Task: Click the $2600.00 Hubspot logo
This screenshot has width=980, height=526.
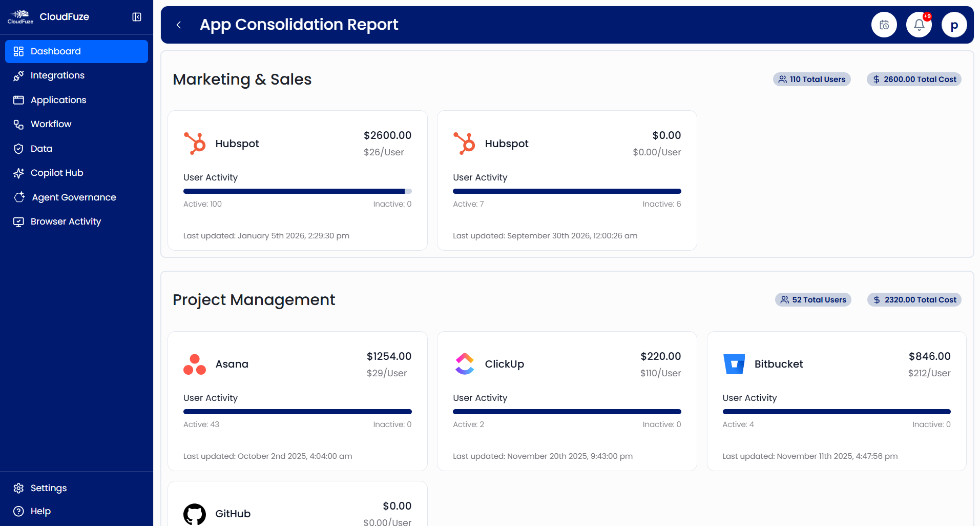Action: pyautogui.click(x=195, y=144)
